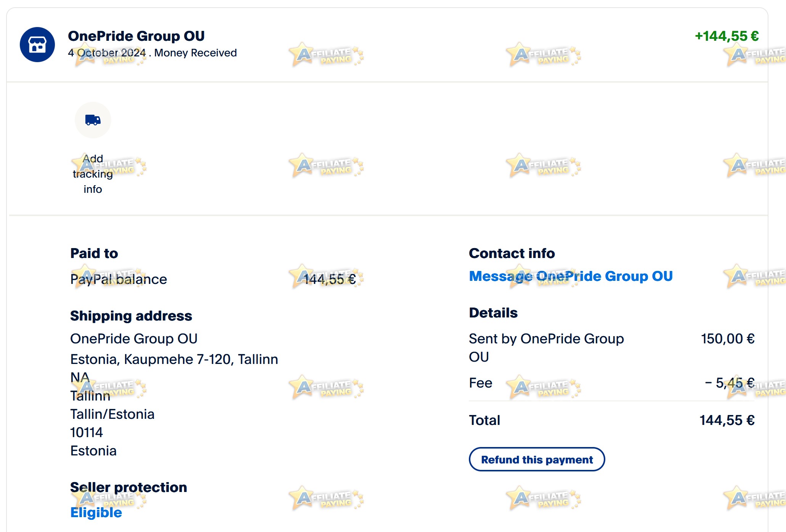Open the Eligible seller protection link
786x532 pixels.
coord(96,513)
